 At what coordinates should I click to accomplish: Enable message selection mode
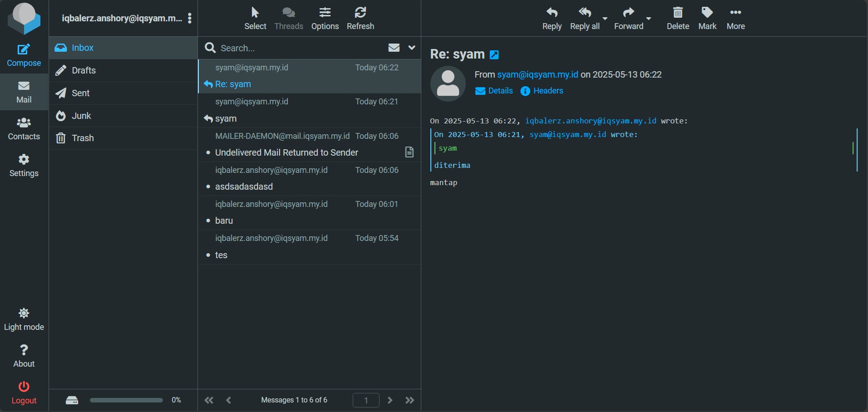255,18
